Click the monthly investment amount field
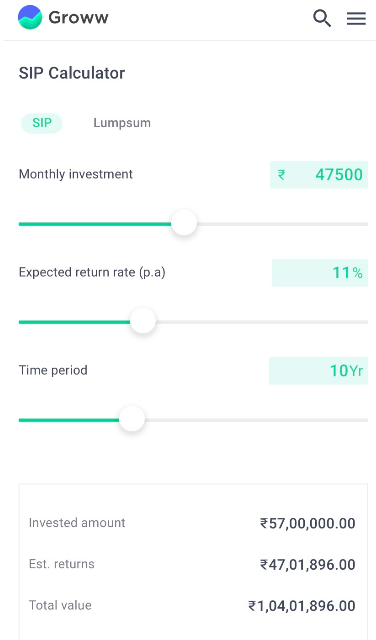The image size is (376, 640). tap(319, 175)
